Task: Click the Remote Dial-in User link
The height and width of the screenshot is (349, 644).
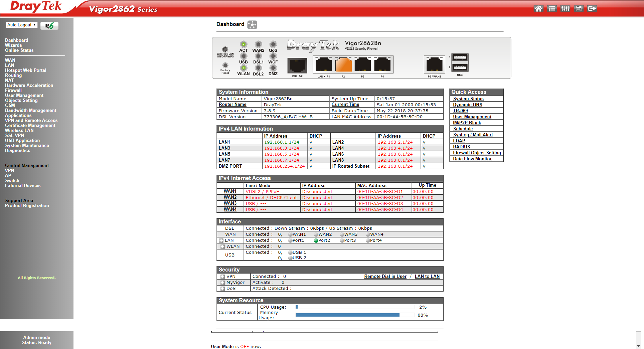Action: pos(385,277)
